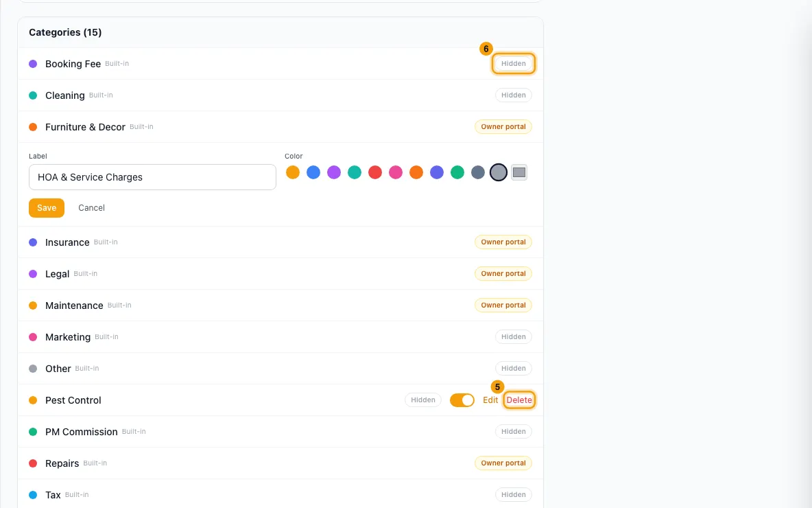This screenshot has height=508, width=812.
Task: Pick the slate dark gray swatch
Action: point(478,172)
